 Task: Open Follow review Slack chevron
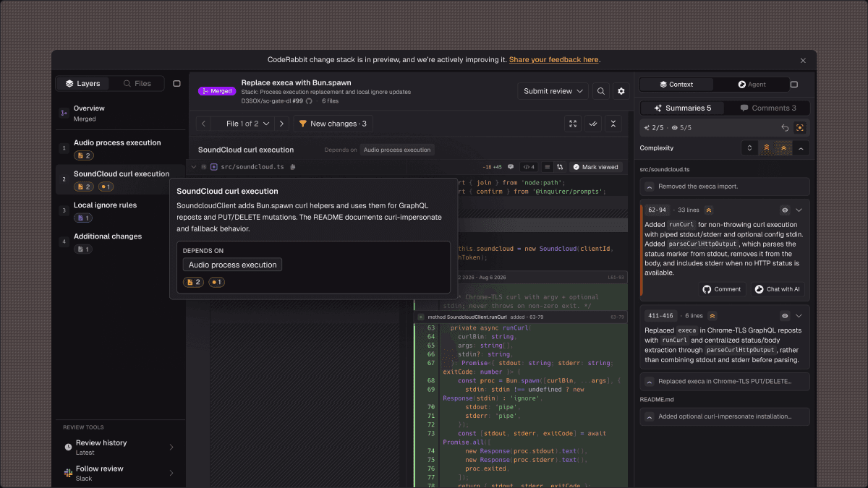(171, 474)
